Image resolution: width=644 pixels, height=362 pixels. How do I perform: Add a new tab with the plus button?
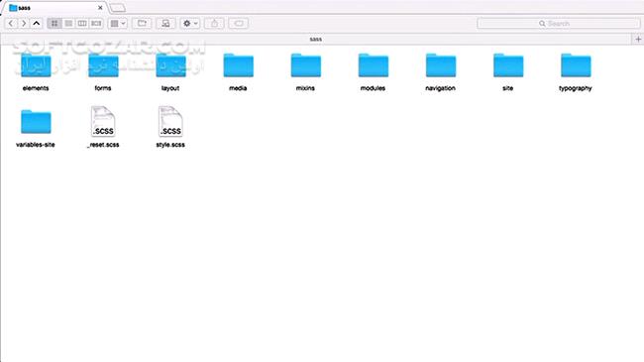coord(638,39)
